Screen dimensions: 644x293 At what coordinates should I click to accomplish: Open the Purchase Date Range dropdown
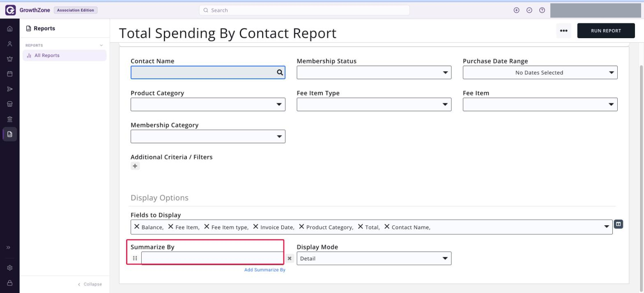tap(540, 73)
